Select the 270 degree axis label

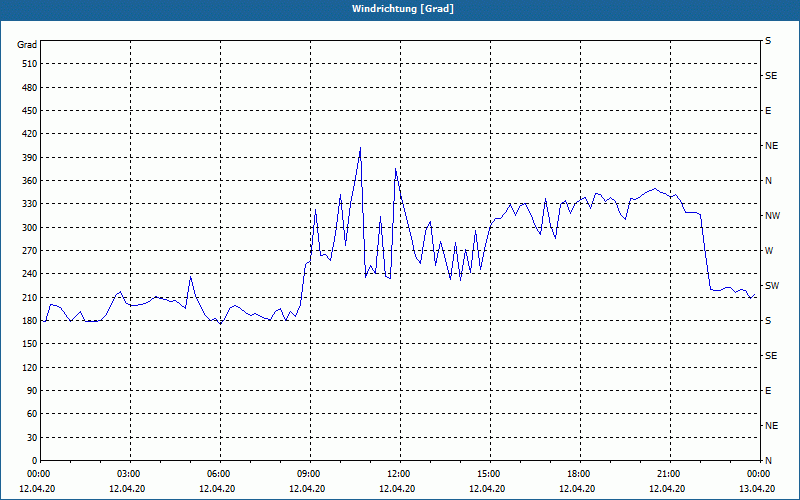click(x=30, y=251)
